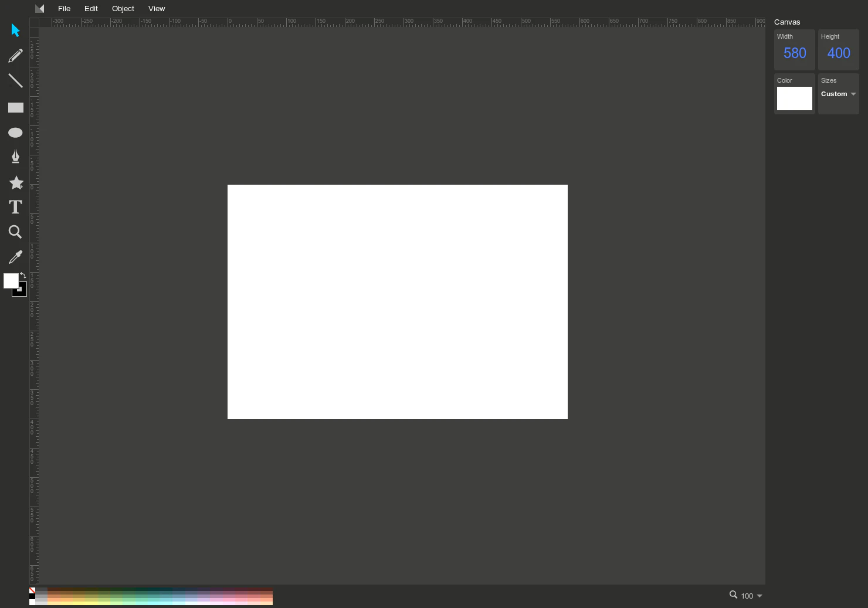Viewport: 868px width, 608px height.
Task: Select the Star shape tool
Action: tap(16, 183)
